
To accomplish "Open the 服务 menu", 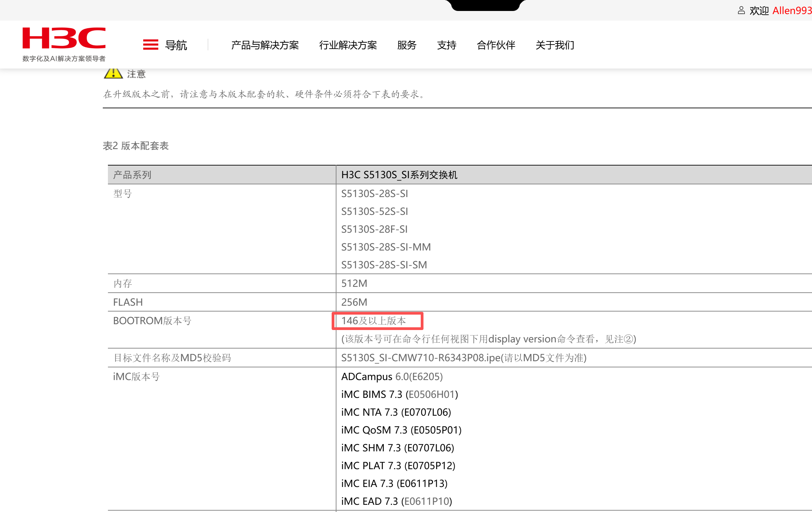I will [x=407, y=45].
